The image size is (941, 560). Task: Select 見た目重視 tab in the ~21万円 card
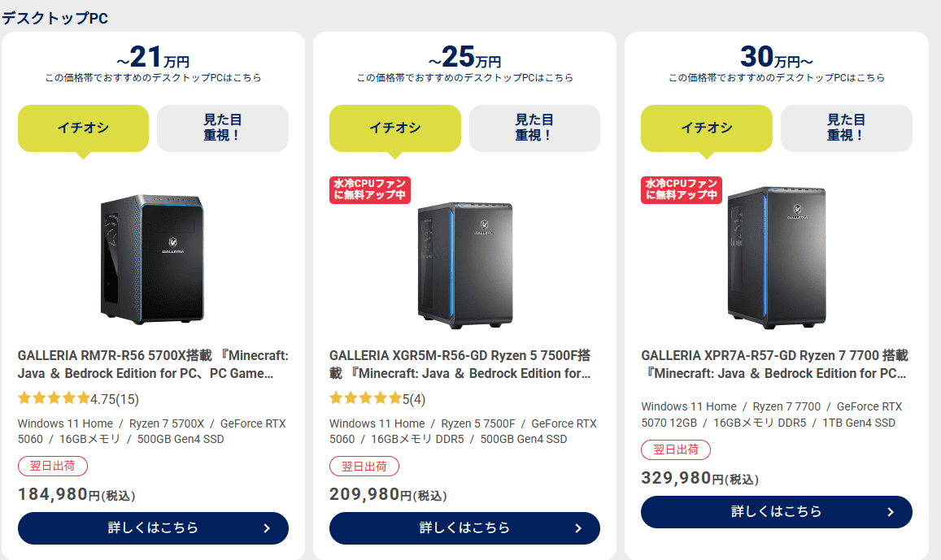click(x=222, y=128)
